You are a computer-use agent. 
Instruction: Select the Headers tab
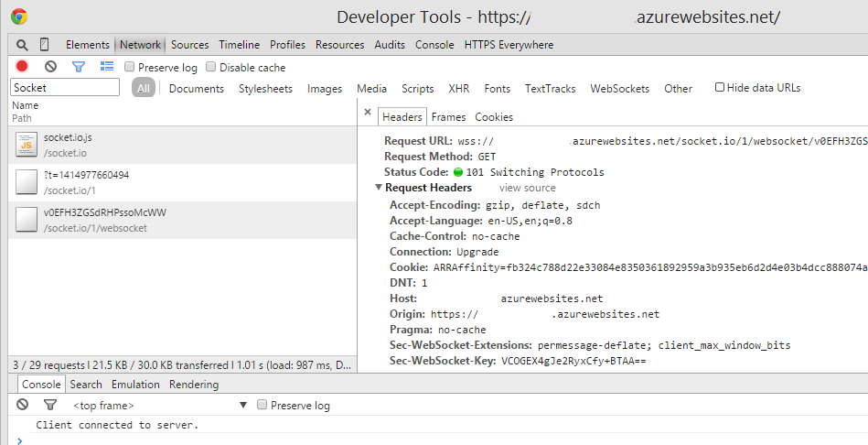pos(402,117)
